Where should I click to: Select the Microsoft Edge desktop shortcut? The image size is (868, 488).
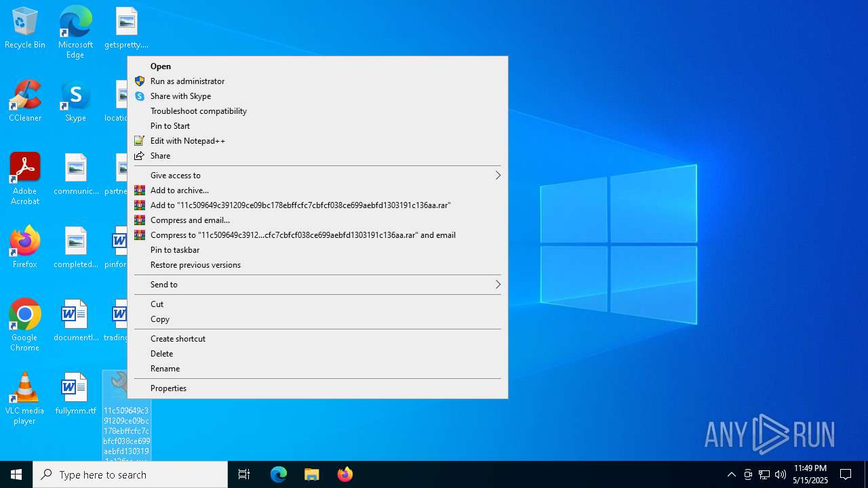[x=75, y=33]
